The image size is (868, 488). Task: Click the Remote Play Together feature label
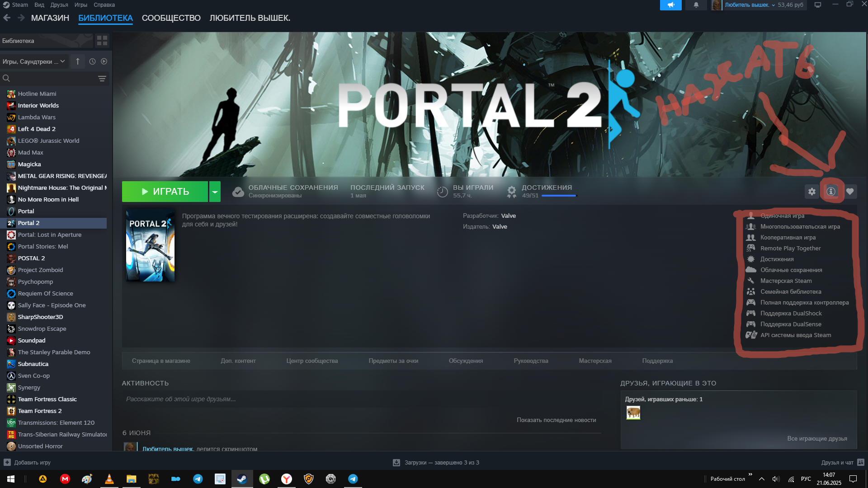click(x=790, y=249)
